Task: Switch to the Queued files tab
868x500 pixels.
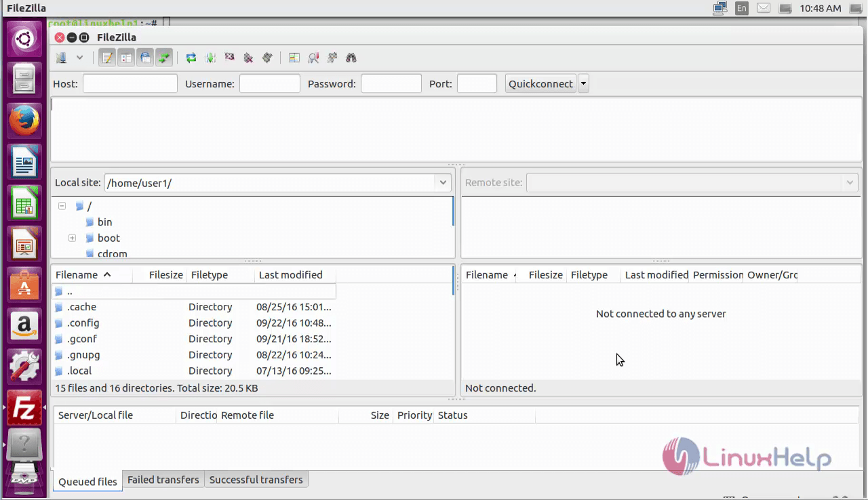Action: click(87, 482)
